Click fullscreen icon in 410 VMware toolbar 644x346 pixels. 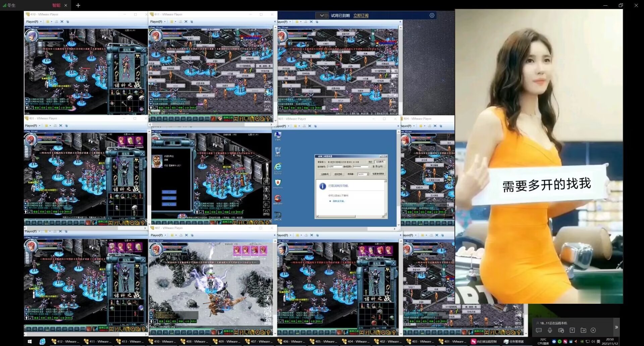(62, 21)
